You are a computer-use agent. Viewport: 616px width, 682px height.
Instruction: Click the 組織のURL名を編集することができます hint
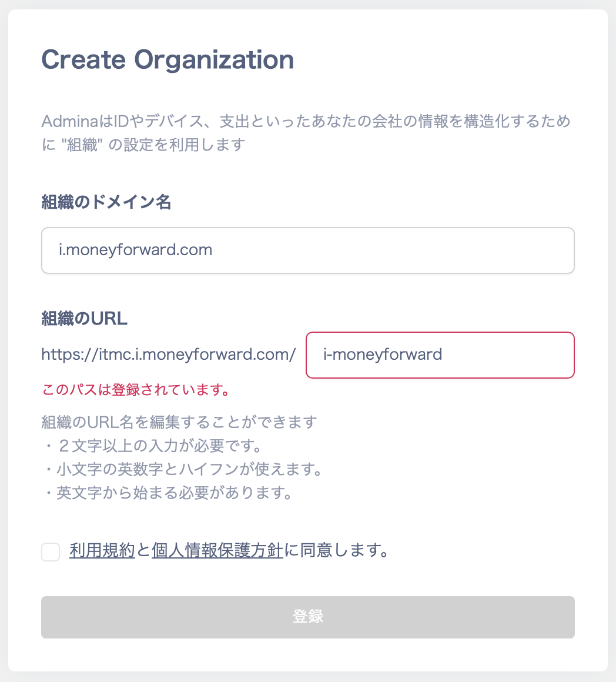(179, 422)
